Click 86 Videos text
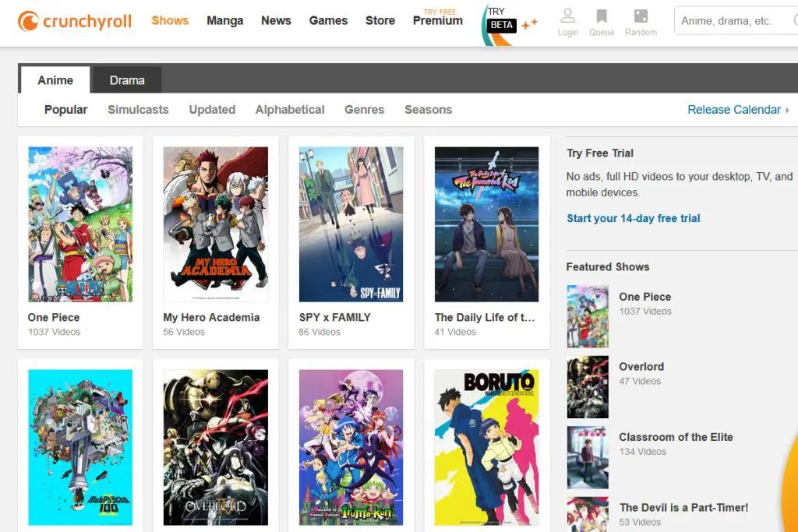 (320, 332)
